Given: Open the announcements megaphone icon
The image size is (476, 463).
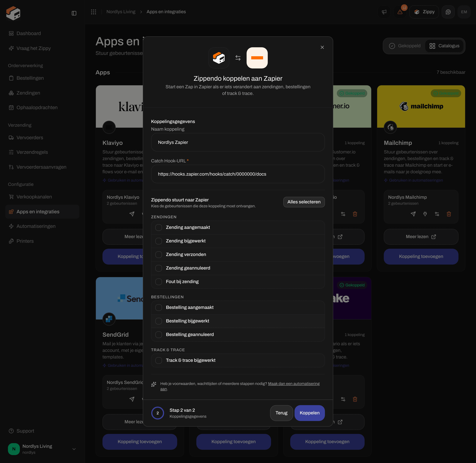Looking at the screenshot, I should click(384, 12).
